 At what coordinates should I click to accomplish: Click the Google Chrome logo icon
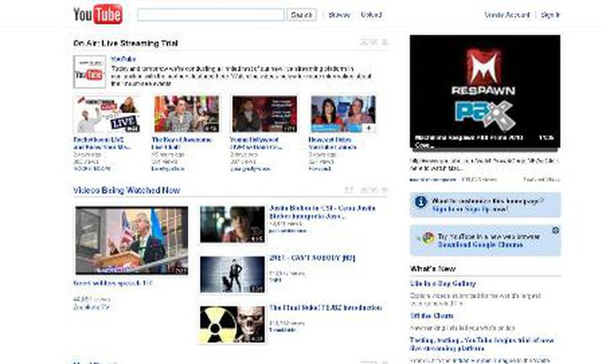[427, 238]
